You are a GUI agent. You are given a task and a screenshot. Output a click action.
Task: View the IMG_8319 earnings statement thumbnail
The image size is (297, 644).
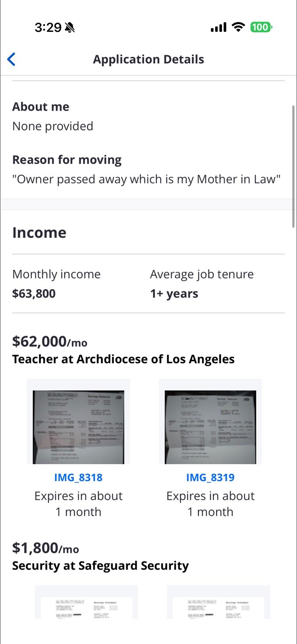(210, 421)
